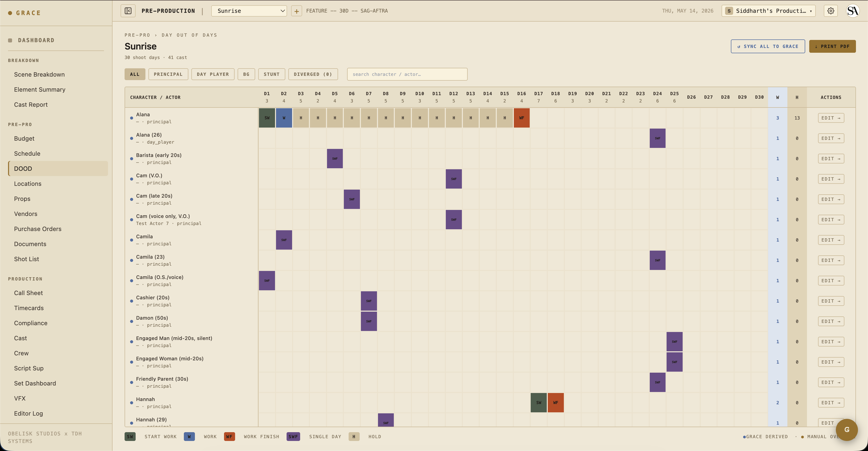868x451 pixels.
Task: Click Barista's SWF cell on D5
Action: pyautogui.click(x=335, y=159)
